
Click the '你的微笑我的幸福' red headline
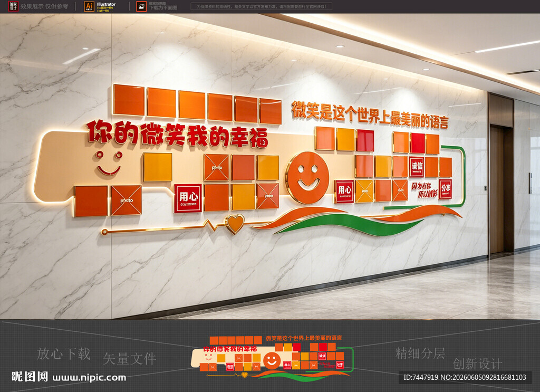tap(177, 133)
